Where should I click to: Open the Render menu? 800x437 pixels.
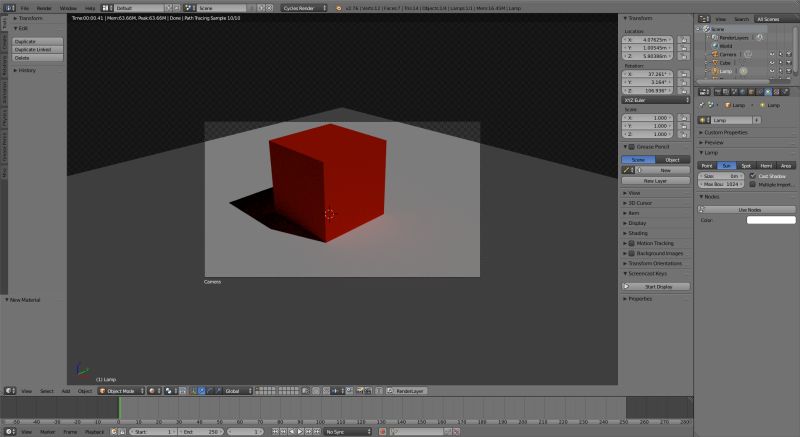pyautogui.click(x=44, y=8)
